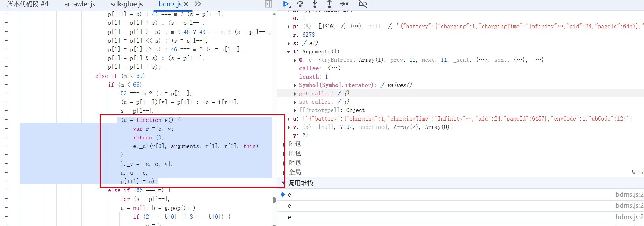Toggle the sidebar panel icon
The width and height of the screenshot is (644, 226).
268,4
